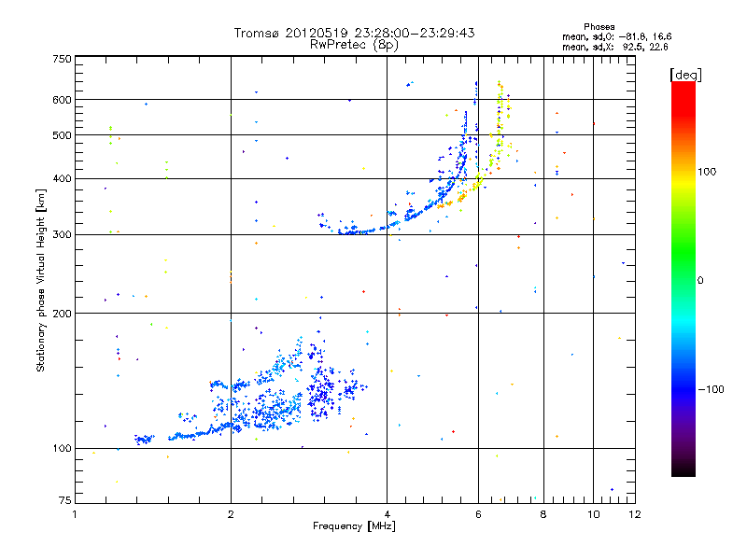
Task: Click the '4' x-axis tick label
Action: (x=387, y=514)
